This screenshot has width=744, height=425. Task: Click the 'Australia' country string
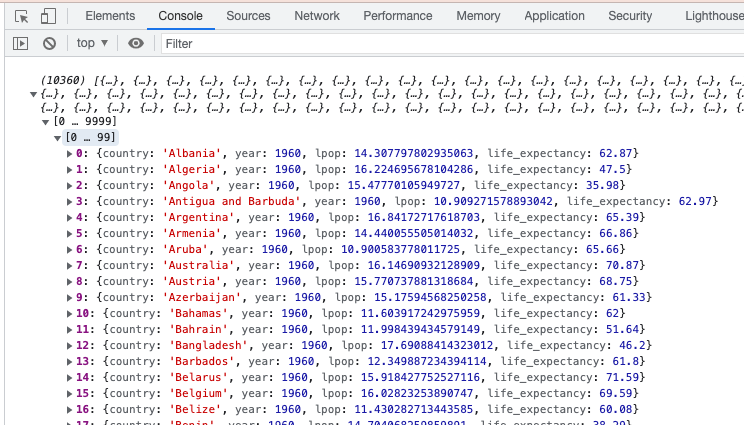[198, 265]
